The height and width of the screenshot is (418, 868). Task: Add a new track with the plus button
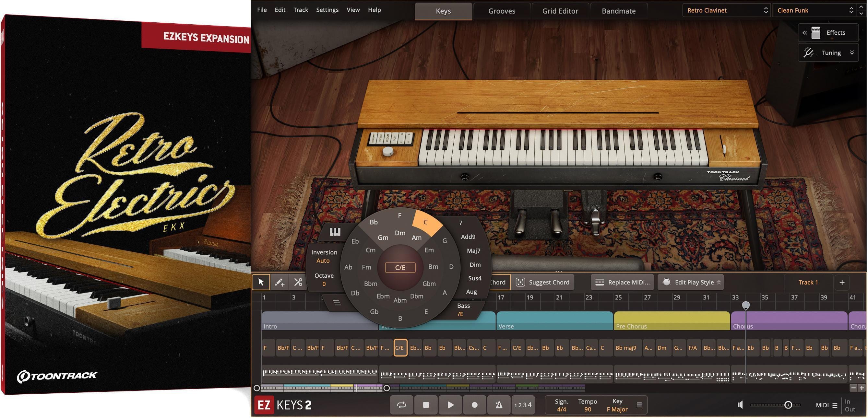842,282
